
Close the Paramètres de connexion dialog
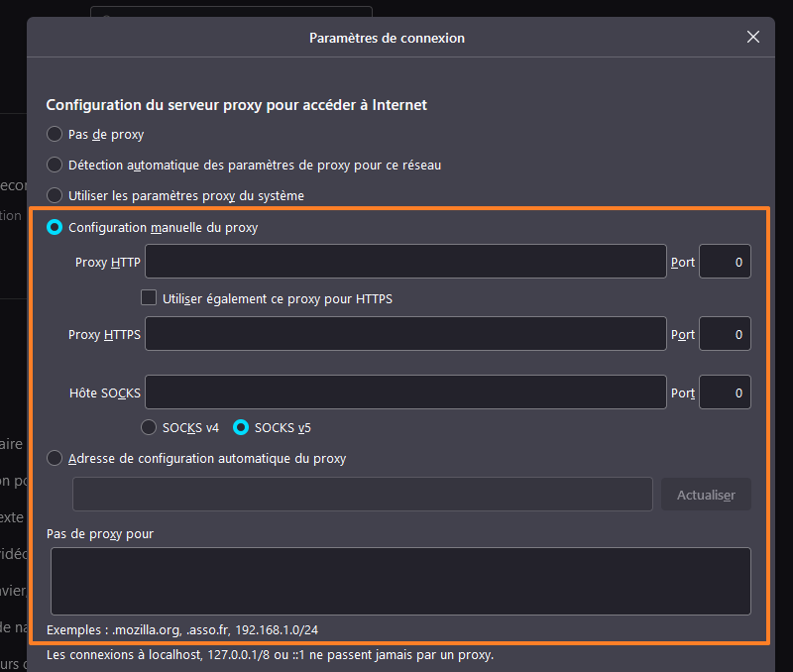point(753,38)
